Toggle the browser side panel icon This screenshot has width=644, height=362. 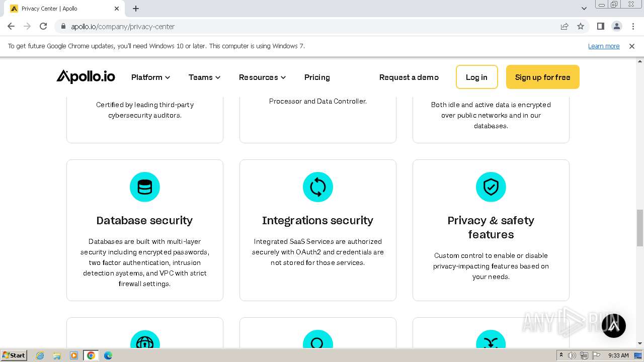click(x=600, y=26)
